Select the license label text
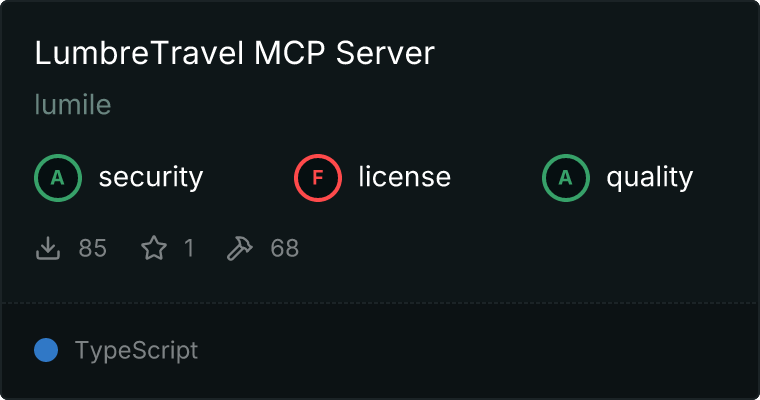This screenshot has height=400, width=760. pos(405,176)
